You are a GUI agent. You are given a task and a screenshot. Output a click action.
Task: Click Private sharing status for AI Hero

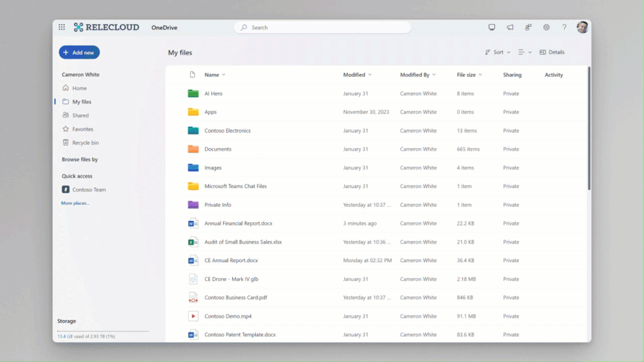(511, 93)
